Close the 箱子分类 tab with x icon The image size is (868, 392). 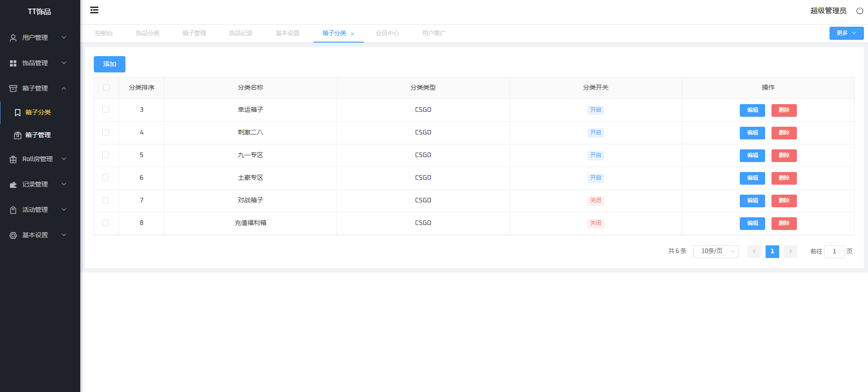[352, 34]
